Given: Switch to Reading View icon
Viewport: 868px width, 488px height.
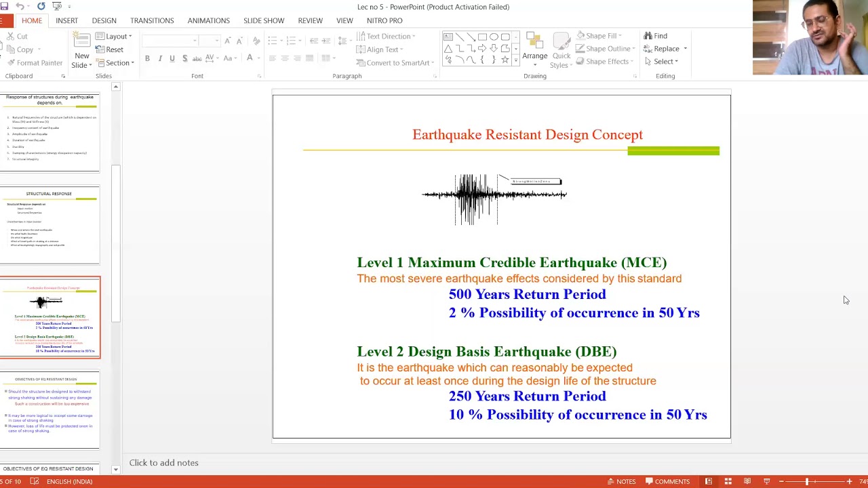Looking at the screenshot, I should 747,481.
